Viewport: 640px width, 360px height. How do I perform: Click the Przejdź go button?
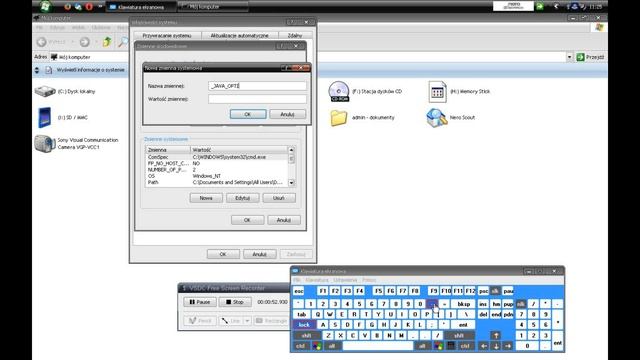click(590, 57)
